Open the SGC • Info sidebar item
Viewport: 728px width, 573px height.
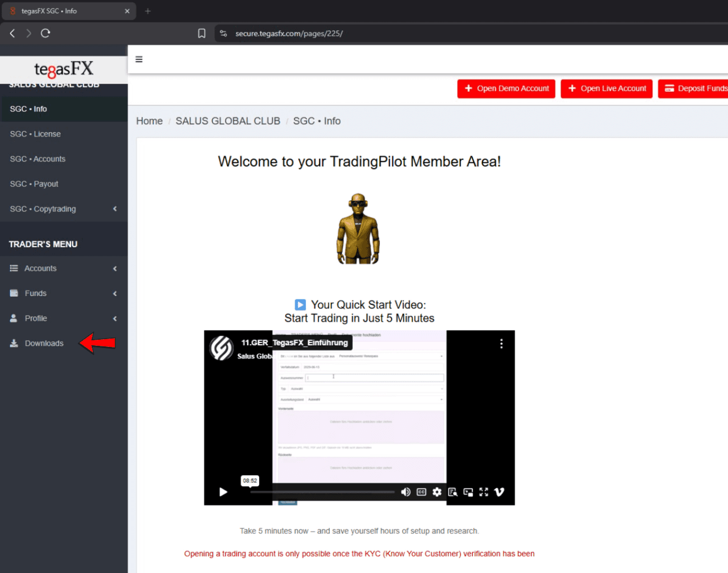[64, 109]
